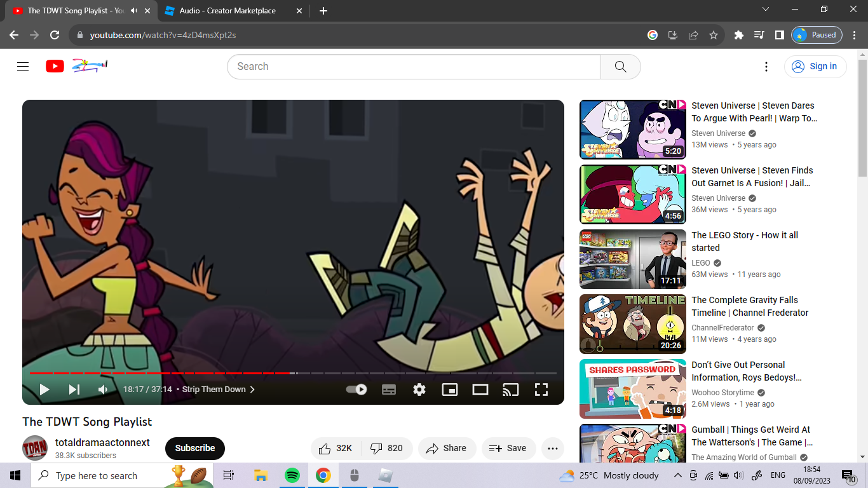Bookmark this page with the star icon

pyautogui.click(x=714, y=35)
